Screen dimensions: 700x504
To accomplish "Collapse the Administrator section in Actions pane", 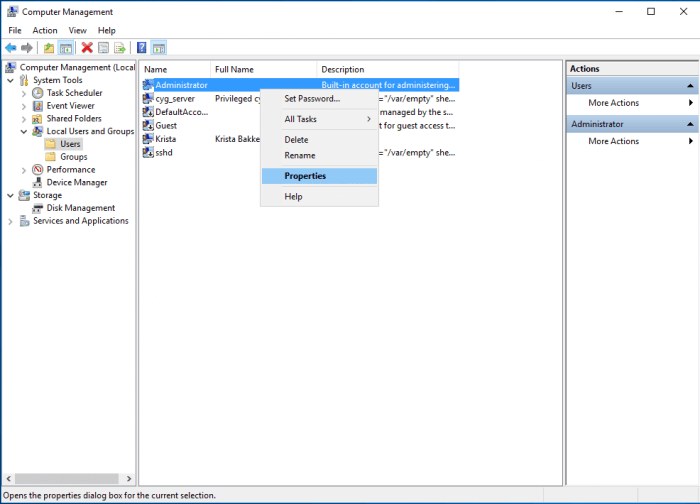I will [690, 124].
